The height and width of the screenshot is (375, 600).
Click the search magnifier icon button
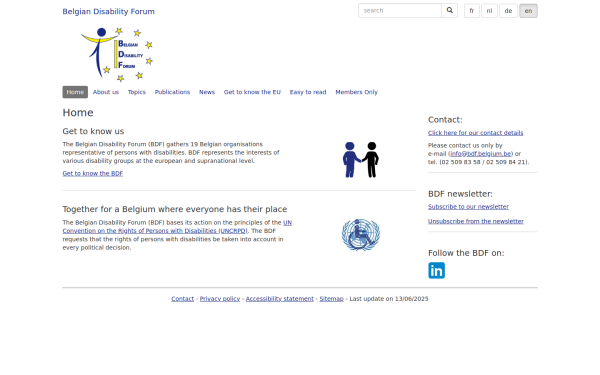point(450,11)
